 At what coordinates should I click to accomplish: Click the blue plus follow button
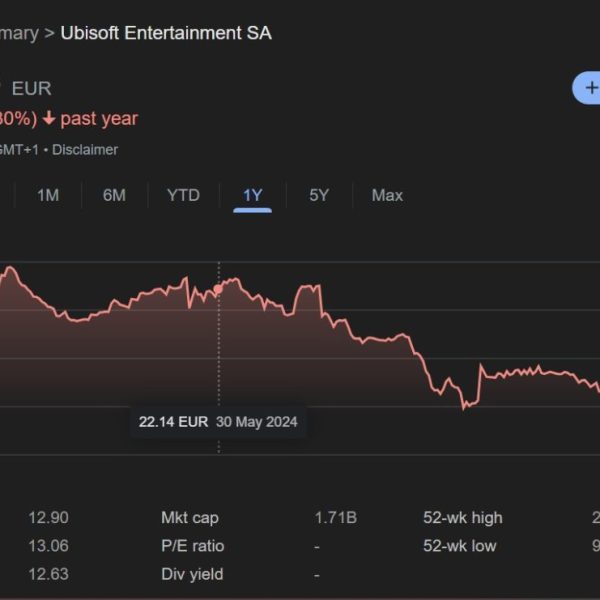(587, 88)
